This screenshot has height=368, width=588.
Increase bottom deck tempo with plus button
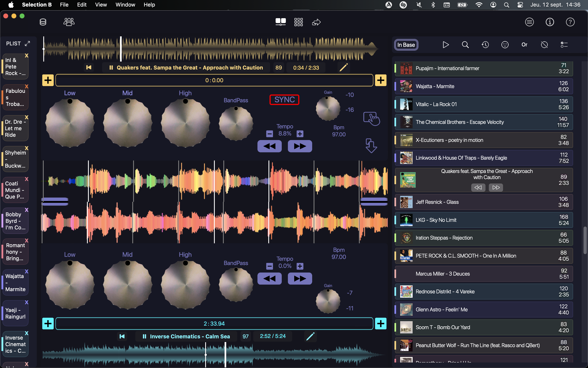point(300,266)
